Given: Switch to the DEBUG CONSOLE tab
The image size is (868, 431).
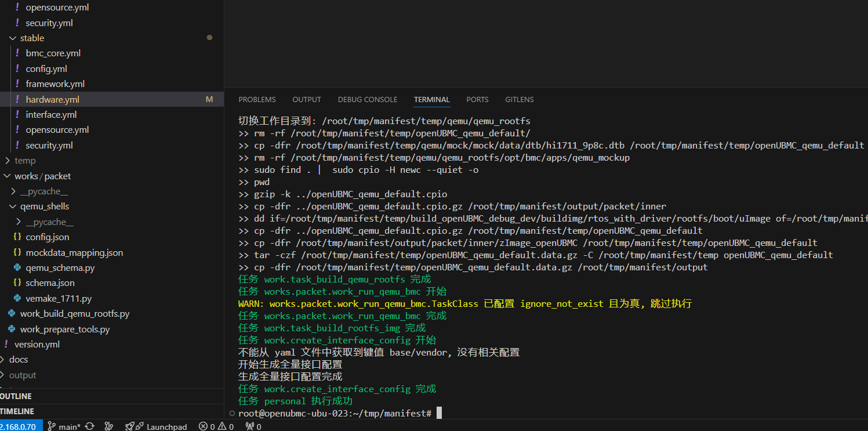Looking at the screenshot, I should pyautogui.click(x=367, y=100).
